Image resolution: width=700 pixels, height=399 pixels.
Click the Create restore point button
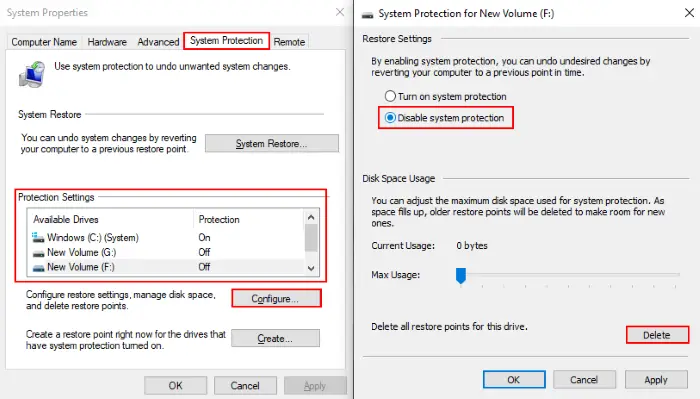[x=275, y=338]
